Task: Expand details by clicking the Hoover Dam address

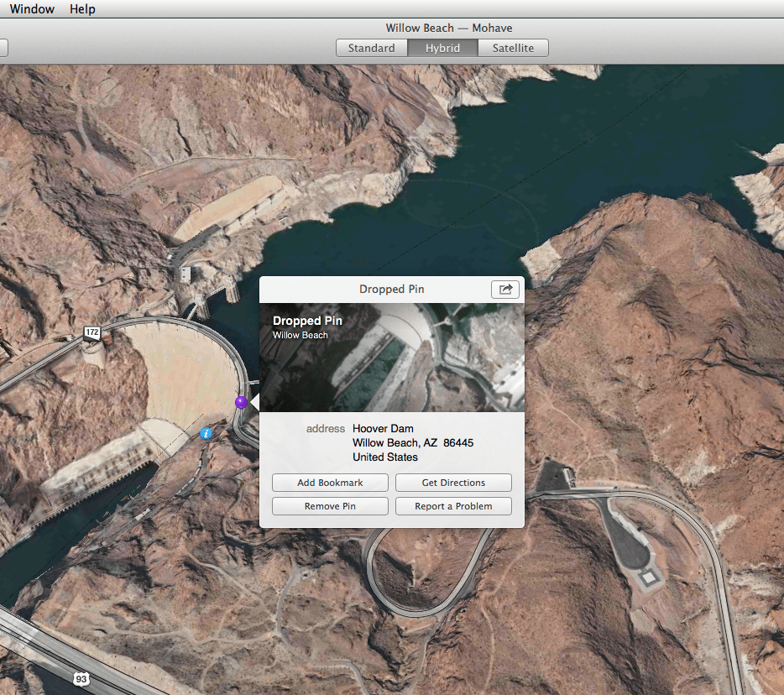Action: pyautogui.click(x=395, y=442)
